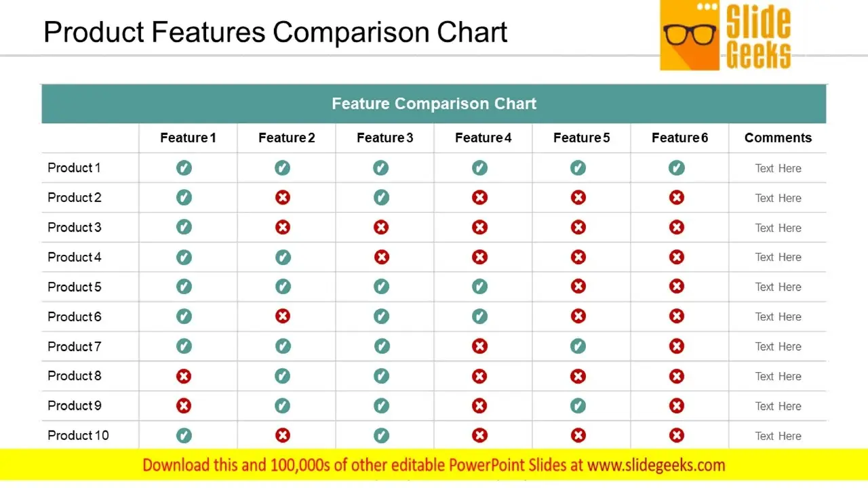
Task: Click Product 1 Feature 6 green checkmark
Action: (676, 167)
